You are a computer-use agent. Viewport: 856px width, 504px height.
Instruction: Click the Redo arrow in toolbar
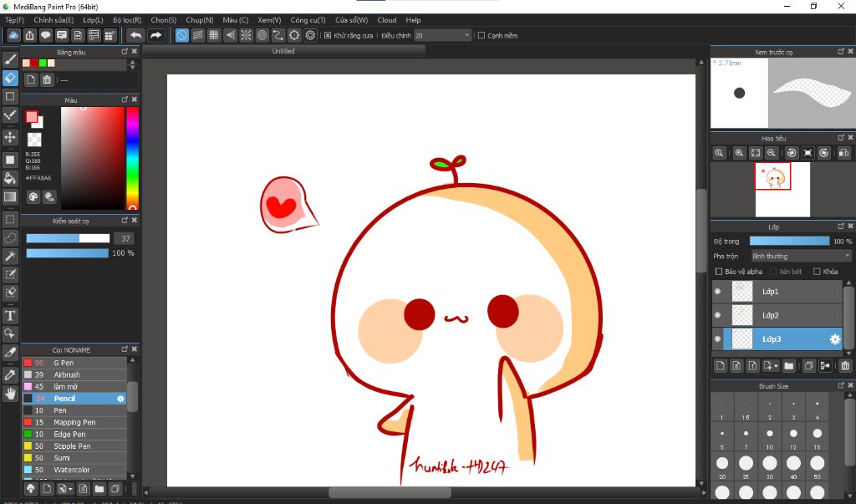(x=156, y=35)
